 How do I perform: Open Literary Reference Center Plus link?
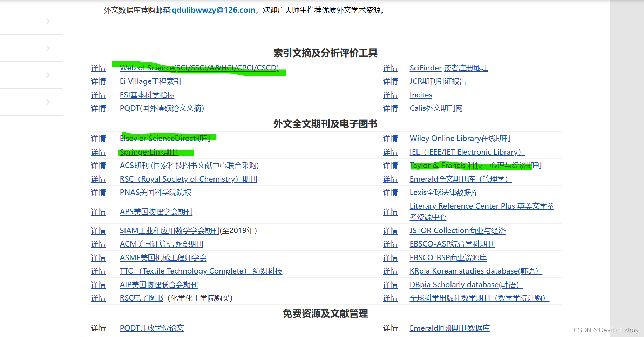pyautogui.click(x=482, y=211)
